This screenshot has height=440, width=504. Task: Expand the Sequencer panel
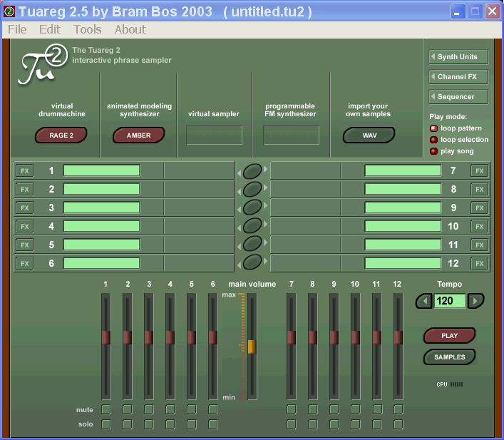point(458,97)
